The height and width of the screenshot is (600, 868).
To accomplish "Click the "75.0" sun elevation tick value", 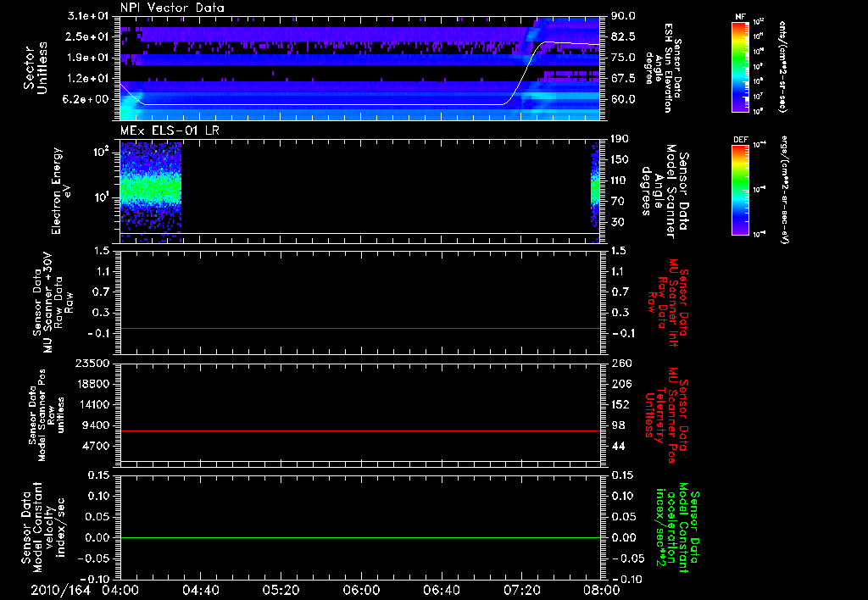I will 623,58.
